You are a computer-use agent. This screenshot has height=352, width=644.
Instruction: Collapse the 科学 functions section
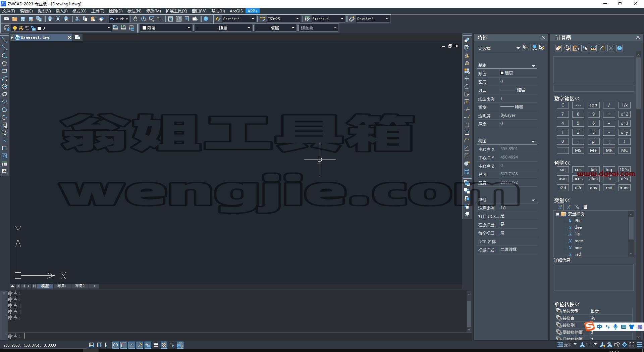pyautogui.click(x=562, y=163)
